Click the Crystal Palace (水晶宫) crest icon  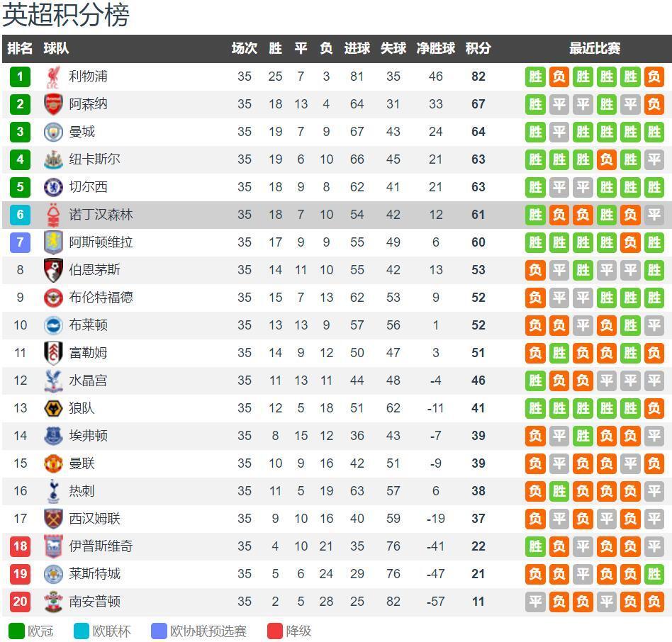(53, 381)
